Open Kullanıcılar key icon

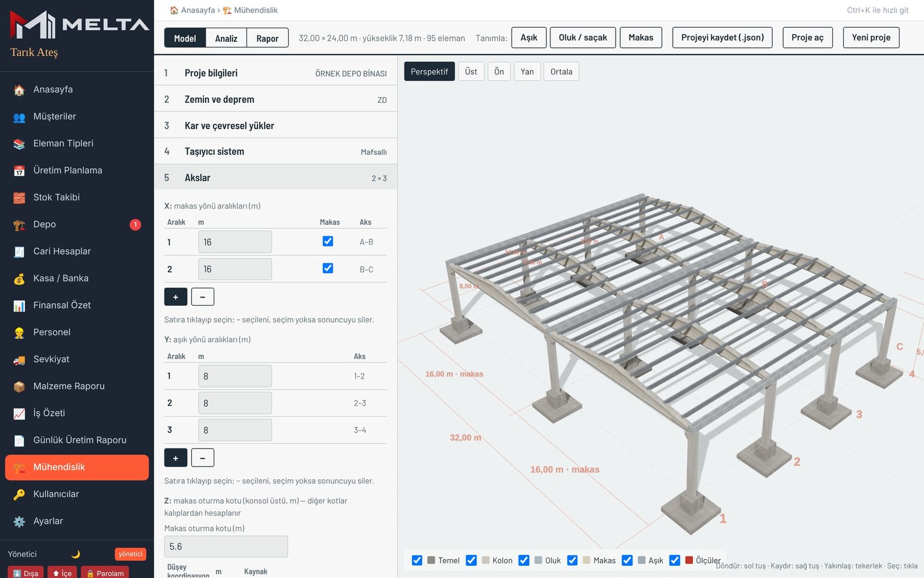(x=19, y=494)
